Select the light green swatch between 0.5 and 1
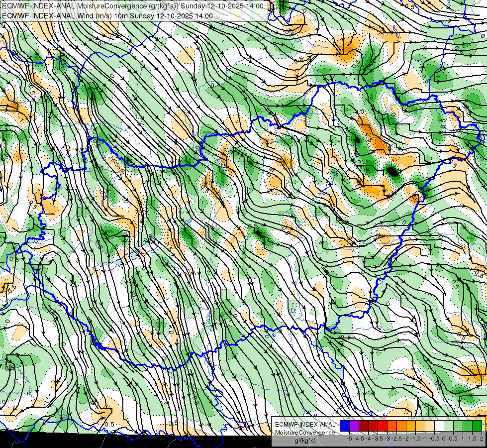Image resolution: width=487 pixels, height=448 pixels. (x=458, y=426)
